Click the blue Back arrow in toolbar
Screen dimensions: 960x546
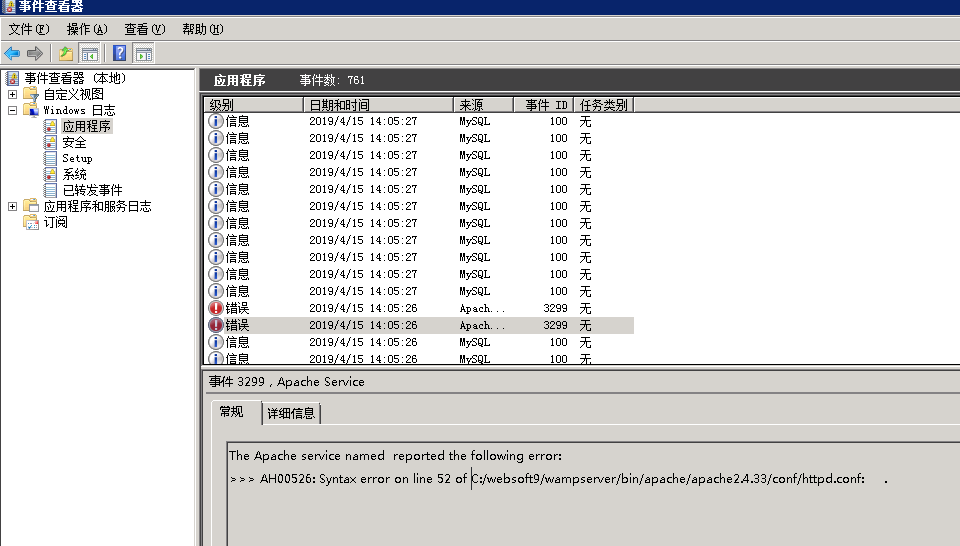point(12,54)
